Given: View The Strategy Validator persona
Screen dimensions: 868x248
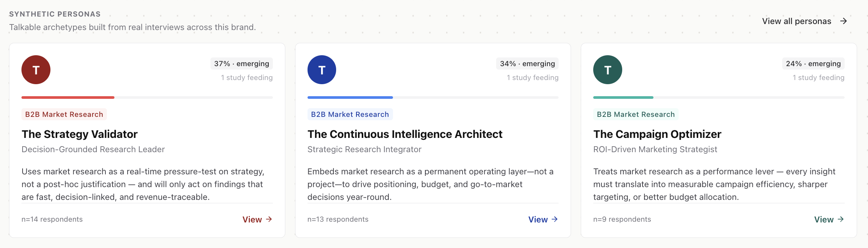Looking at the screenshot, I should click(257, 219).
